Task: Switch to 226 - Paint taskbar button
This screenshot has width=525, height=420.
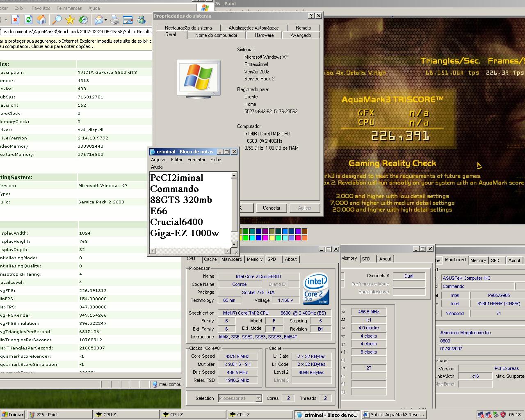Action: (x=60, y=415)
